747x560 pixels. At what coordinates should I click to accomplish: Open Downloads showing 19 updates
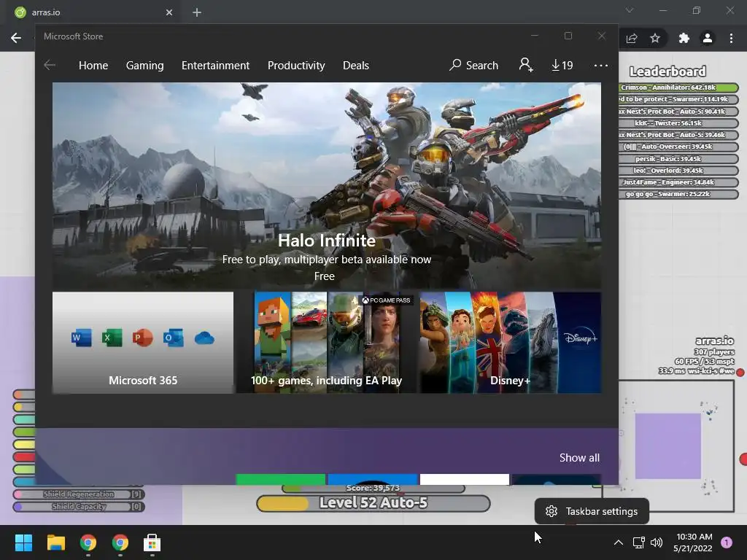pos(562,65)
